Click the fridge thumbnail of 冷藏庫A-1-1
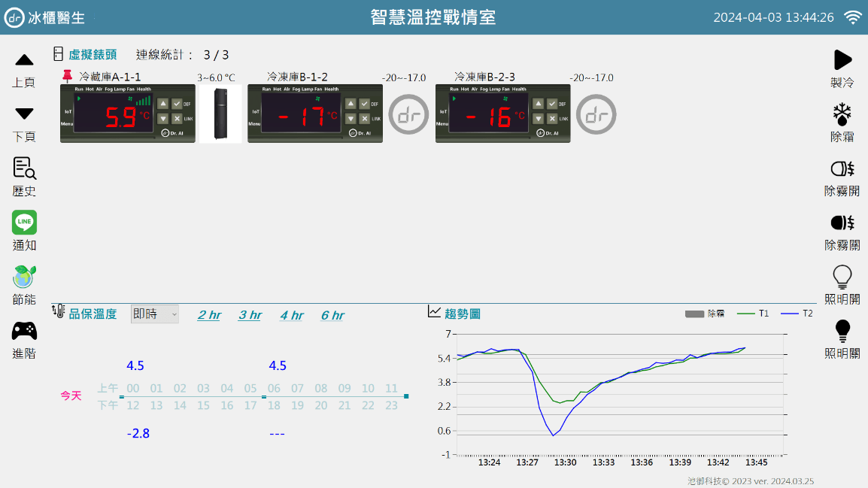Image resolution: width=868 pixels, height=488 pixels. (220, 114)
